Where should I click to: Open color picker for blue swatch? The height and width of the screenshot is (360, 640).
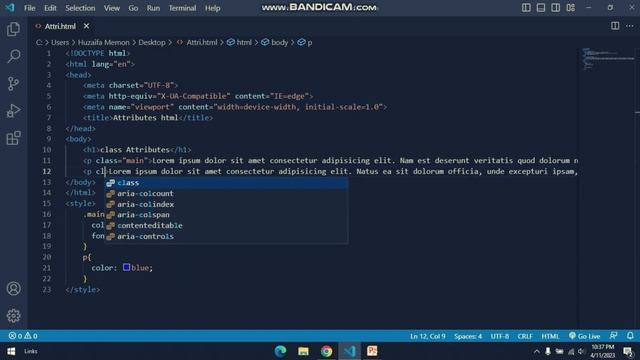(x=127, y=267)
